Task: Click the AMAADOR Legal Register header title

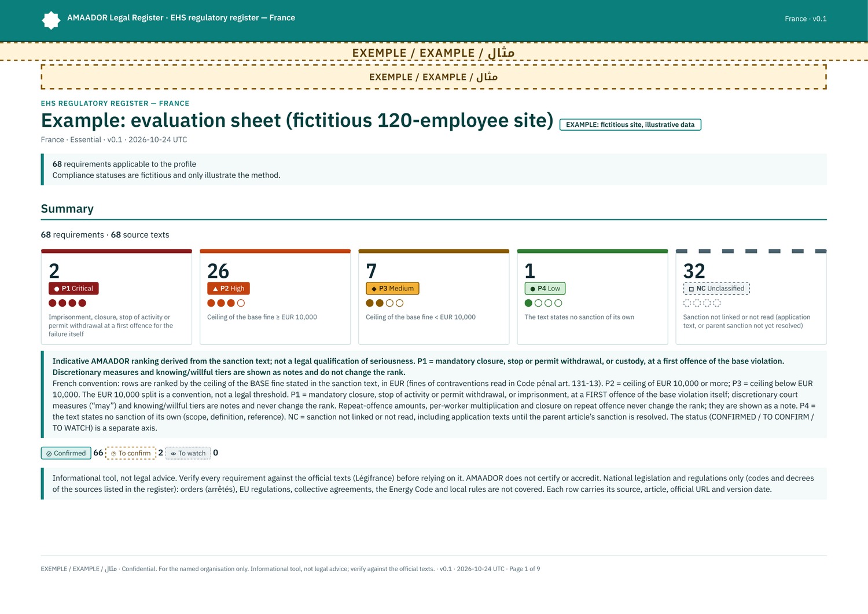Action: (181, 18)
